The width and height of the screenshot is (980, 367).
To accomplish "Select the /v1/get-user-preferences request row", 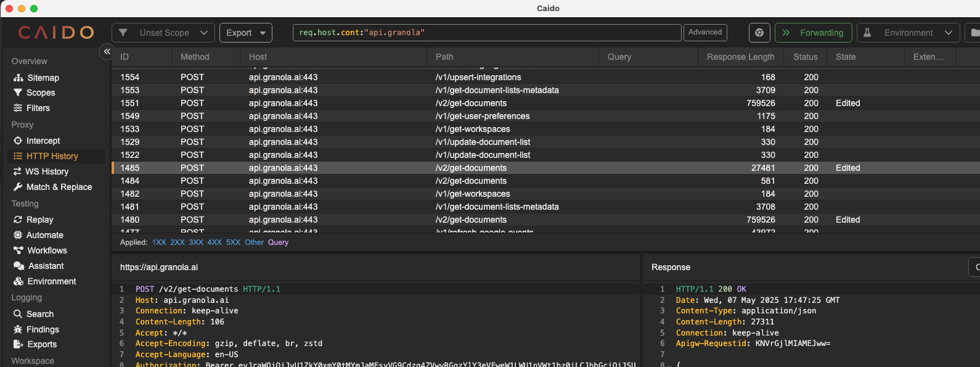I will point(545,116).
